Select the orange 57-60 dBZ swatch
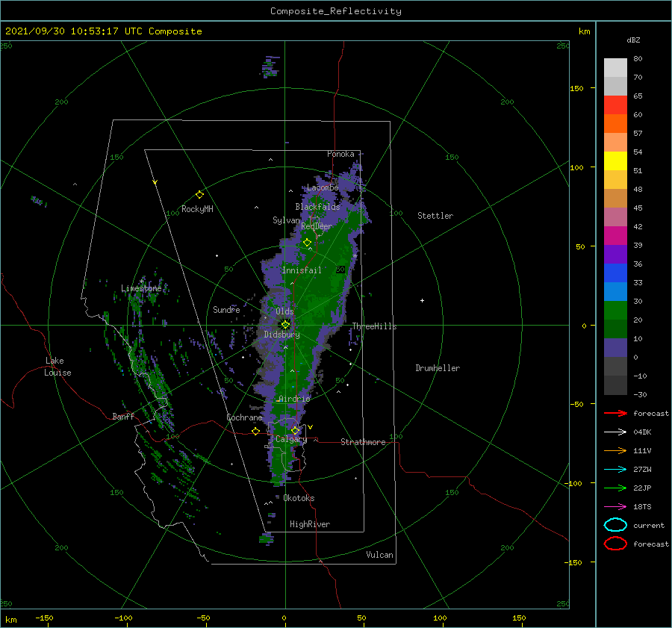672x628 pixels. (615, 124)
